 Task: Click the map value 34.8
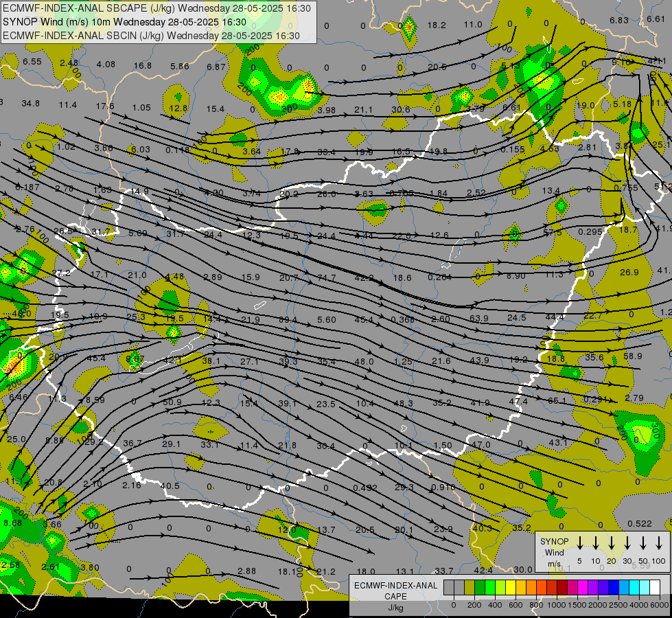point(30,104)
